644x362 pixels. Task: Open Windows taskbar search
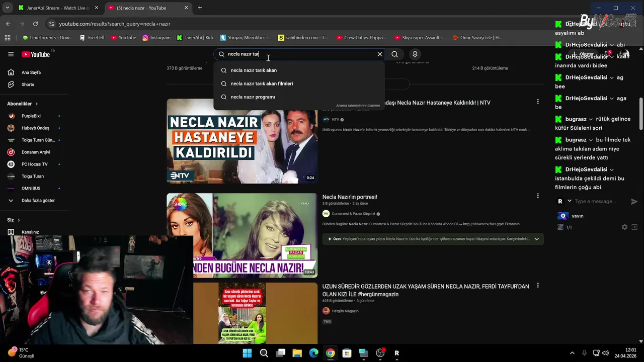264,353
